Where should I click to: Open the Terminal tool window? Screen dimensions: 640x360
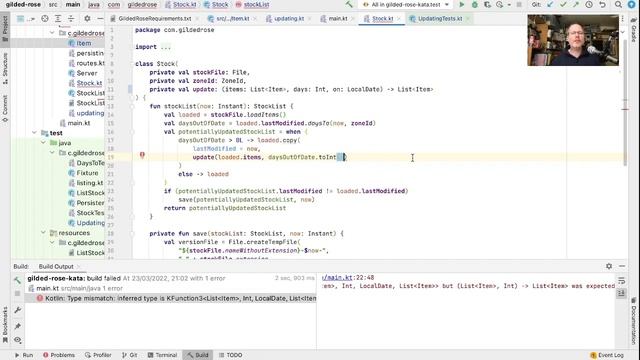[x=162, y=355]
